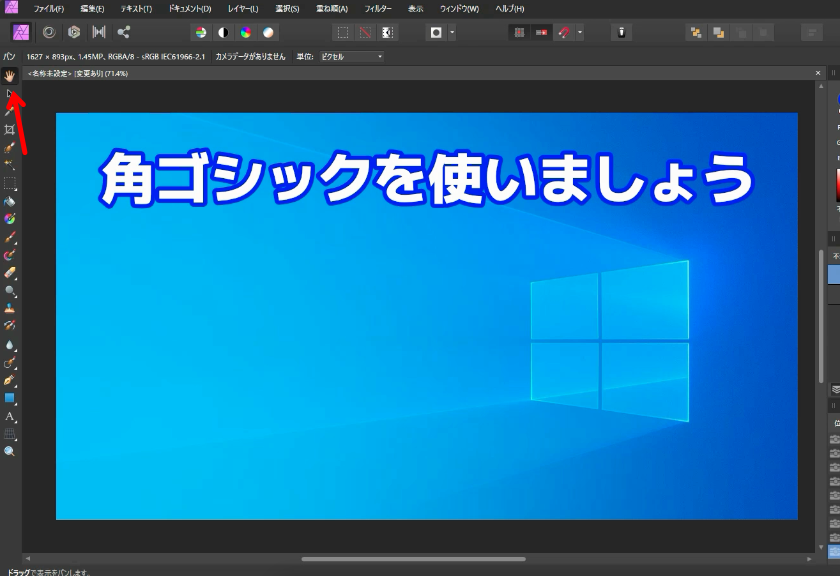Switch to the Export Persona

click(x=123, y=31)
